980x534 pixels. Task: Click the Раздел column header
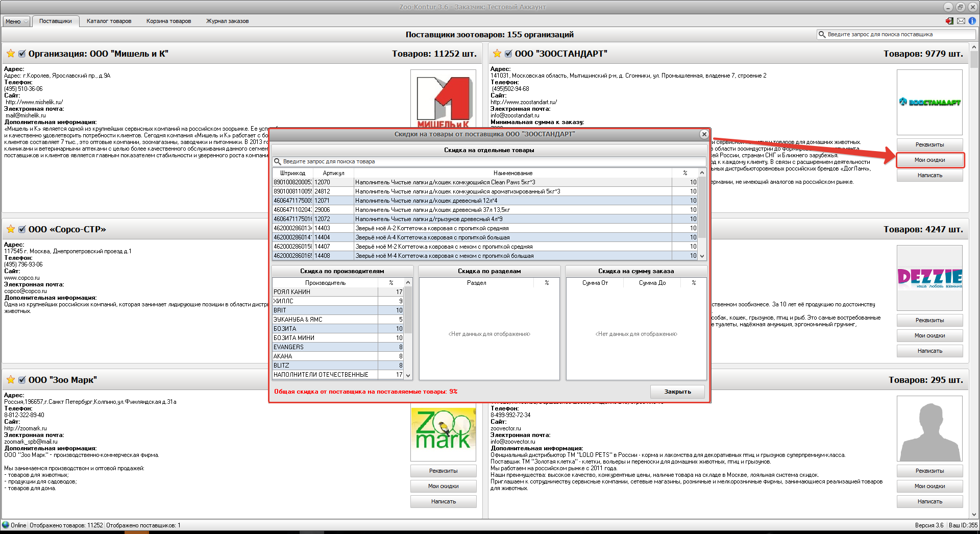click(x=476, y=283)
